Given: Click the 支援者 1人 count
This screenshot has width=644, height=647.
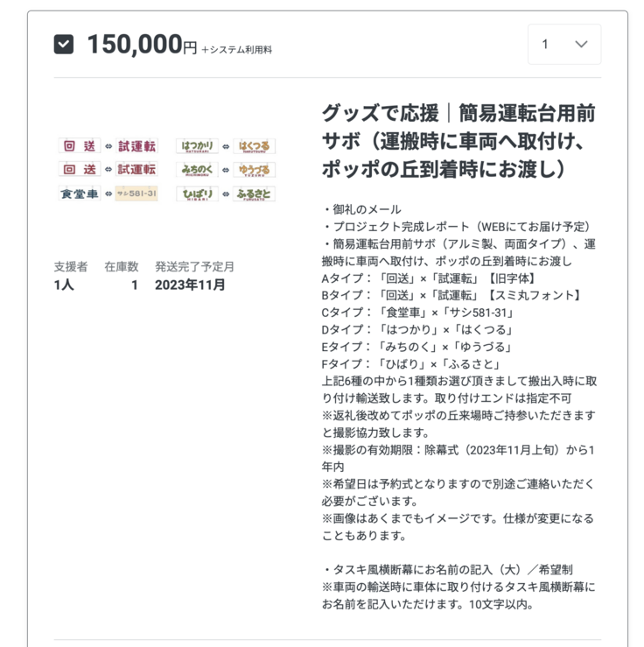Looking at the screenshot, I should 64,285.
